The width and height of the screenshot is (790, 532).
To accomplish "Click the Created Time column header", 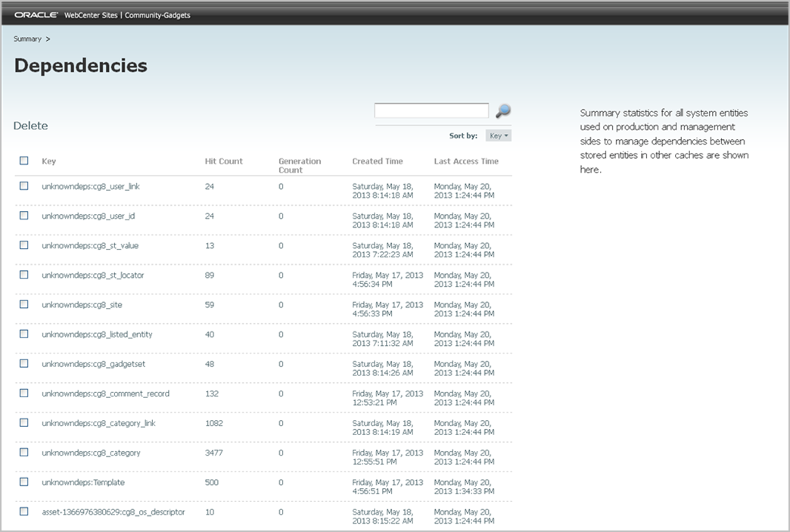I will (x=378, y=161).
